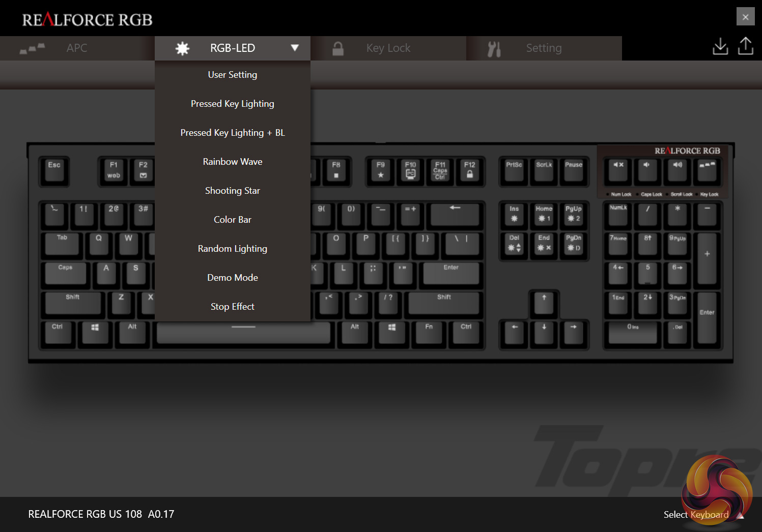762x532 pixels.
Task: Click the Setting wrench icon
Action: pos(494,49)
